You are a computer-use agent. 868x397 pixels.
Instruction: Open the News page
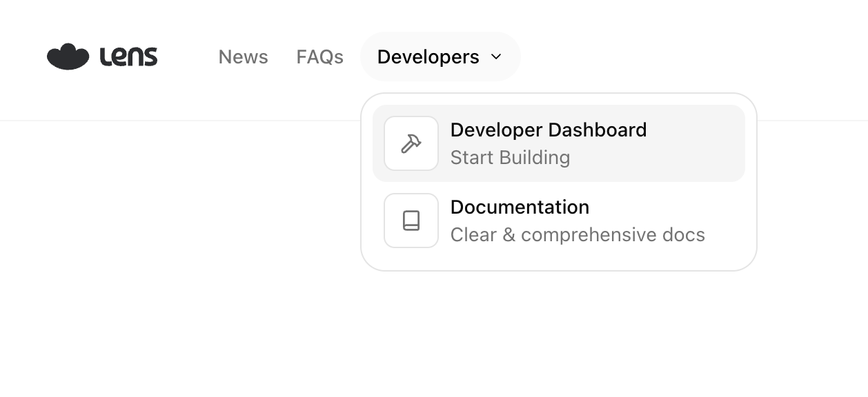pos(243,57)
